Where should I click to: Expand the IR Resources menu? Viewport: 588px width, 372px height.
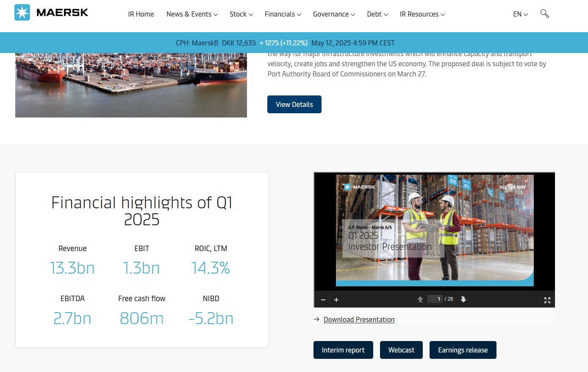[x=422, y=14]
